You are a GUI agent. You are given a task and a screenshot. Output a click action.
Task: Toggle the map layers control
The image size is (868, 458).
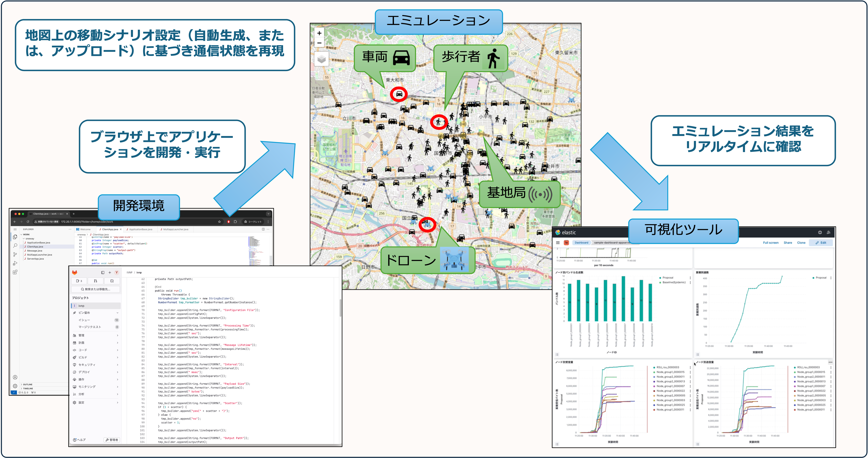pyautogui.click(x=321, y=59)
